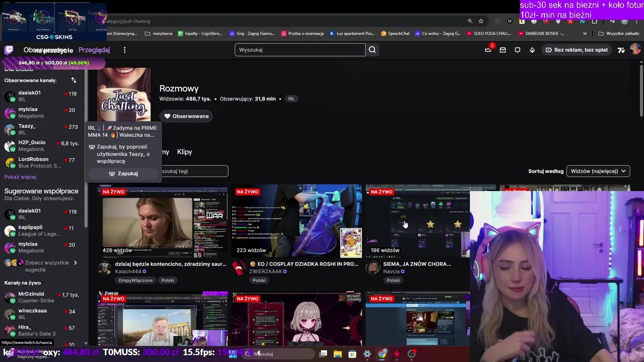Focus the Wyszukaj Twitch search field

[x=300, y=50]
